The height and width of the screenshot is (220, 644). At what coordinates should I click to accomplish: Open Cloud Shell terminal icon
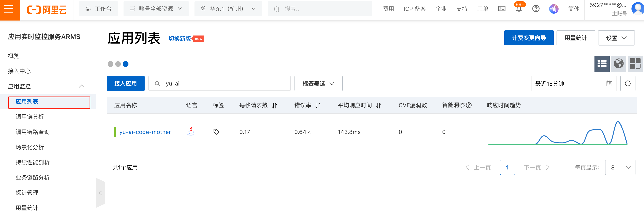[x=502, y=9]
